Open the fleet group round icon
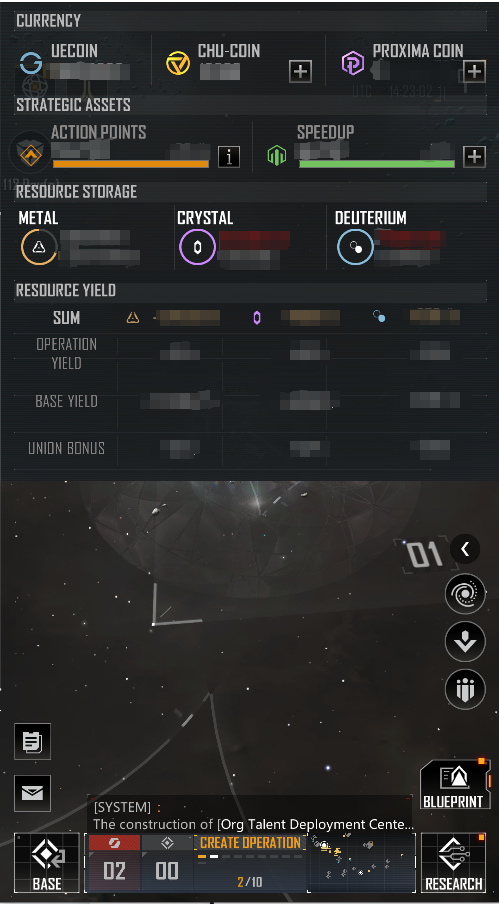This screenshot has height=904, width=499. coord(465,689)
